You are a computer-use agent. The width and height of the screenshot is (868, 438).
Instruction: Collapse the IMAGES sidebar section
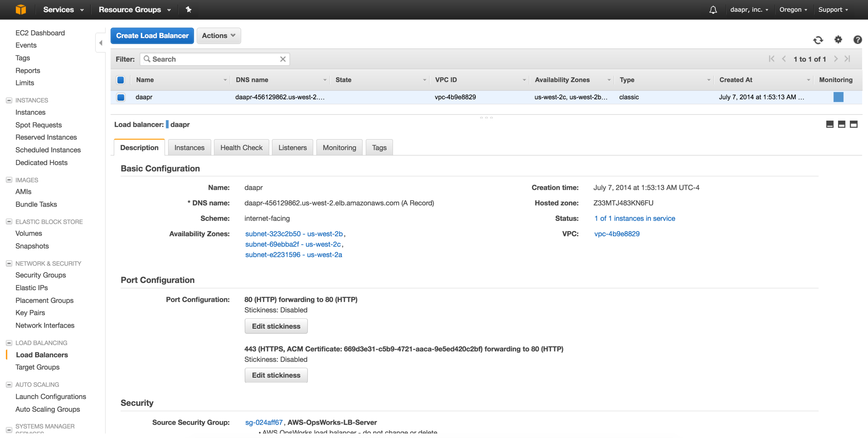coord(9,180)
